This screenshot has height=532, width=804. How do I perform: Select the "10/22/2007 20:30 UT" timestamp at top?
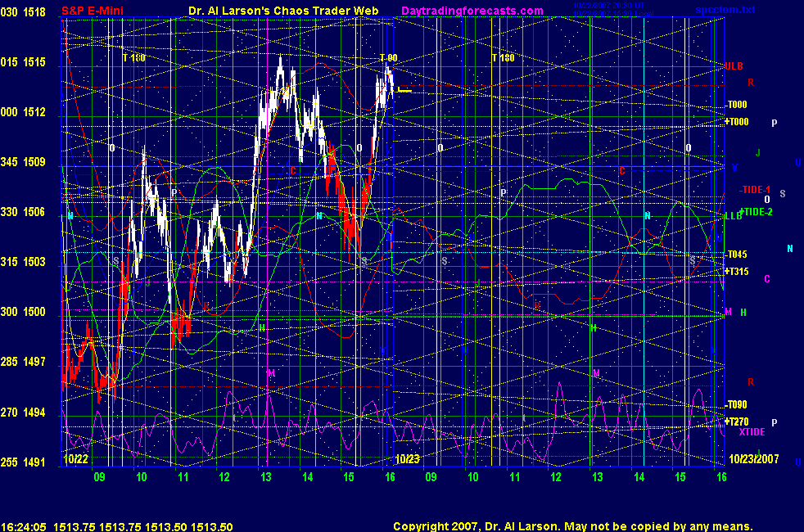(x=609, y=5)
